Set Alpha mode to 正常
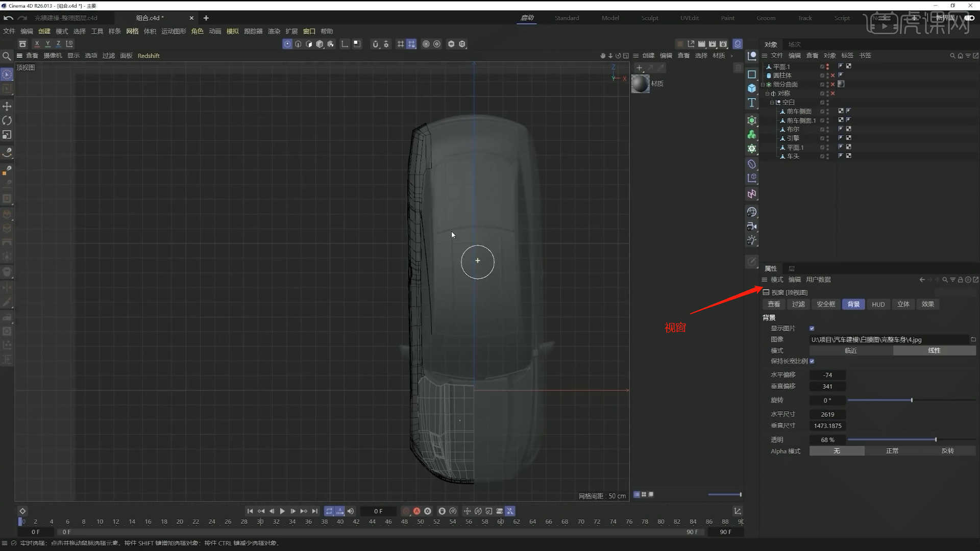The width and height of the screenshot is (980, 551). (x=892, y=451)
